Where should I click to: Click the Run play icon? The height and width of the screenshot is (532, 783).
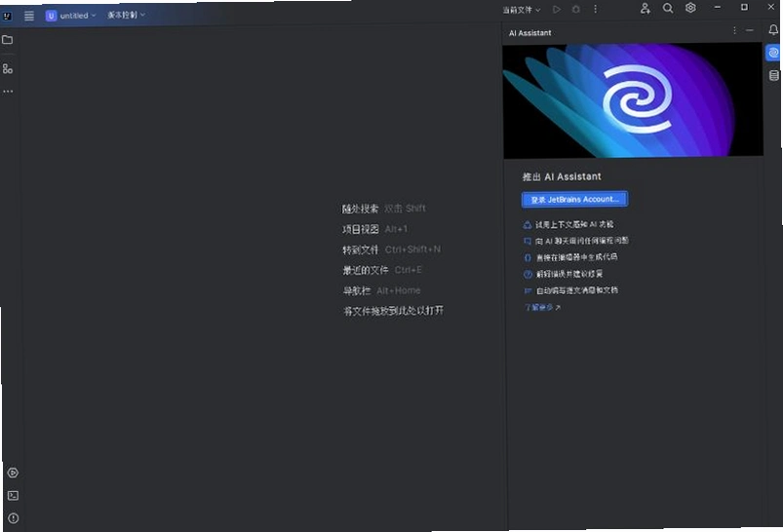click(x=556, y=10)
